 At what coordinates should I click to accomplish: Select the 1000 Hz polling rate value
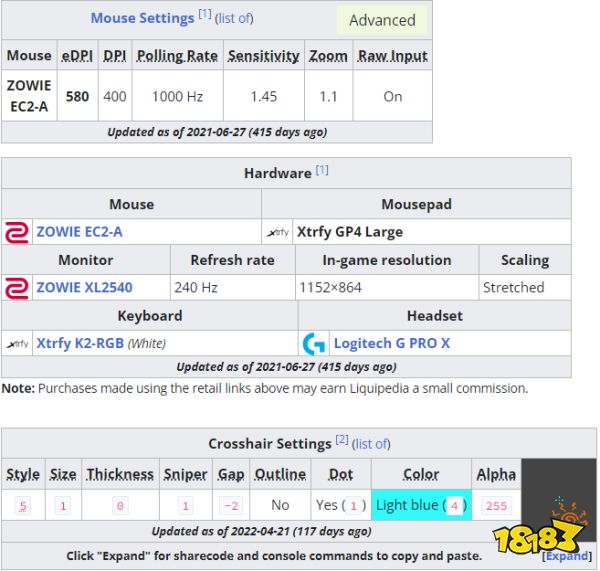(x=178, y=96)
